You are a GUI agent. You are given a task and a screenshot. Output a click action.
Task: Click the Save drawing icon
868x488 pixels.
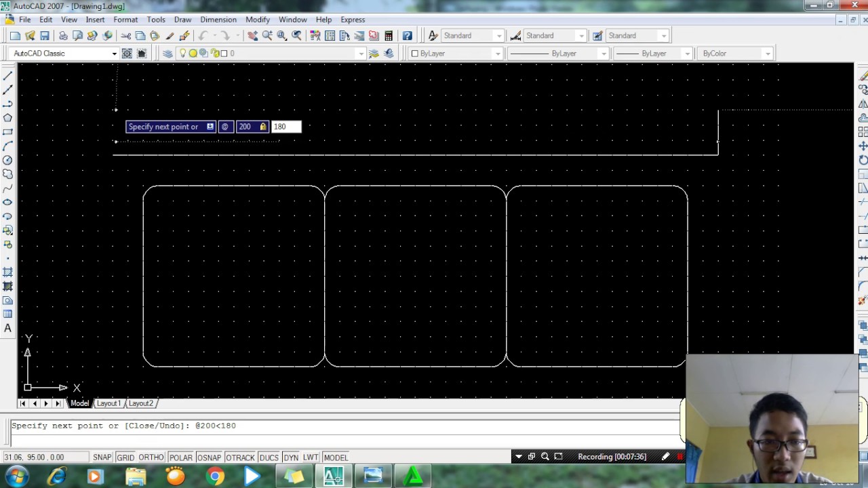45,36
